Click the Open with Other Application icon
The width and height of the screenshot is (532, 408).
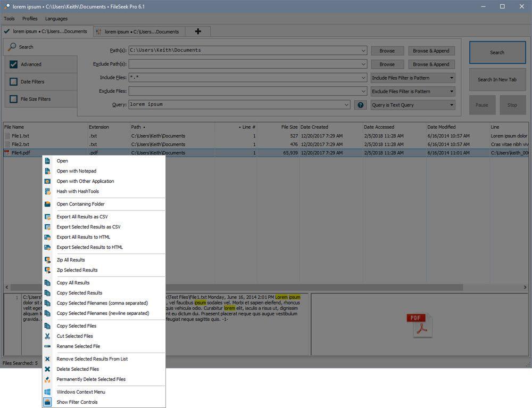(x=47, y=182)
